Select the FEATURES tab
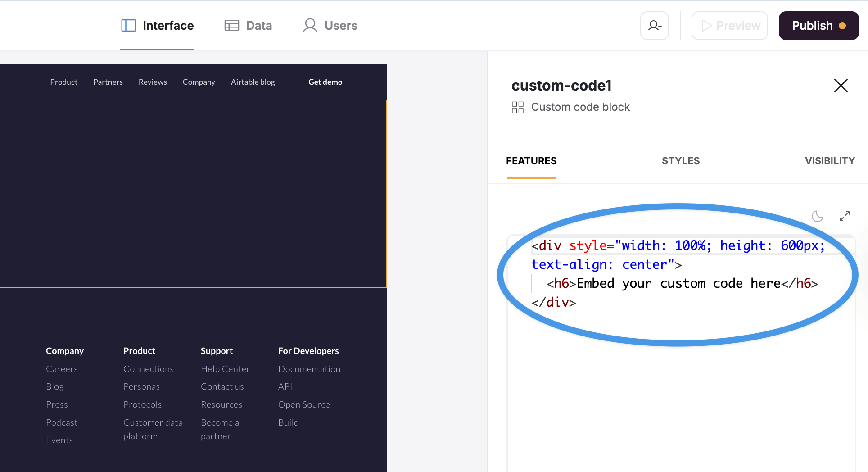Image resolution: width=868 pixels, height=472 pixels. [x=531, y=161]
